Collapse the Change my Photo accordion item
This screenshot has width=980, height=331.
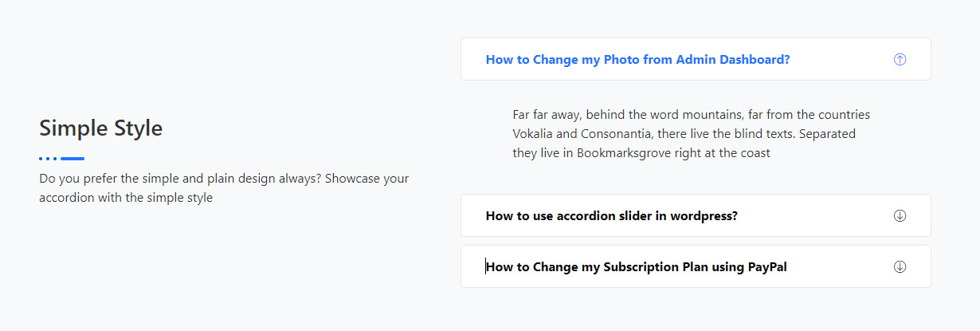[x=637, y=59]
